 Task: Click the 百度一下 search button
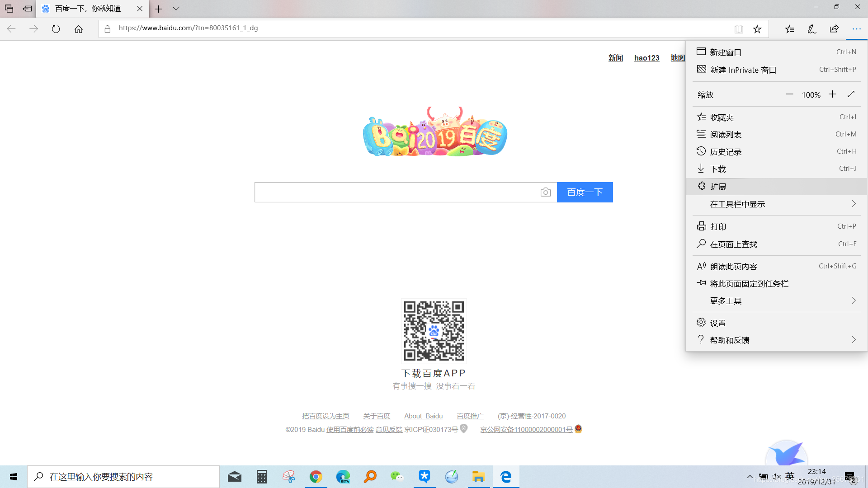pyautogui.click(x=585, y=192)
